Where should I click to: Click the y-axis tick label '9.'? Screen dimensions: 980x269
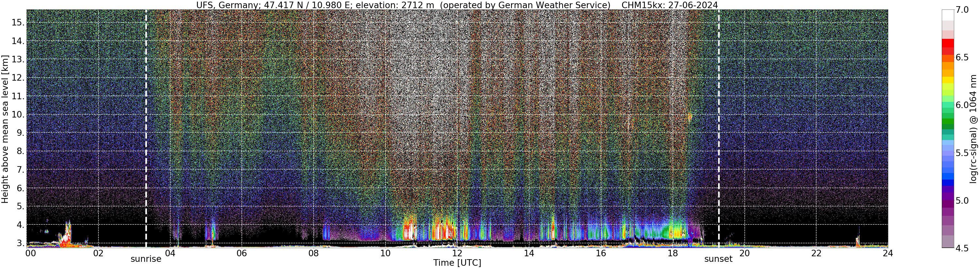pos(20,133)
